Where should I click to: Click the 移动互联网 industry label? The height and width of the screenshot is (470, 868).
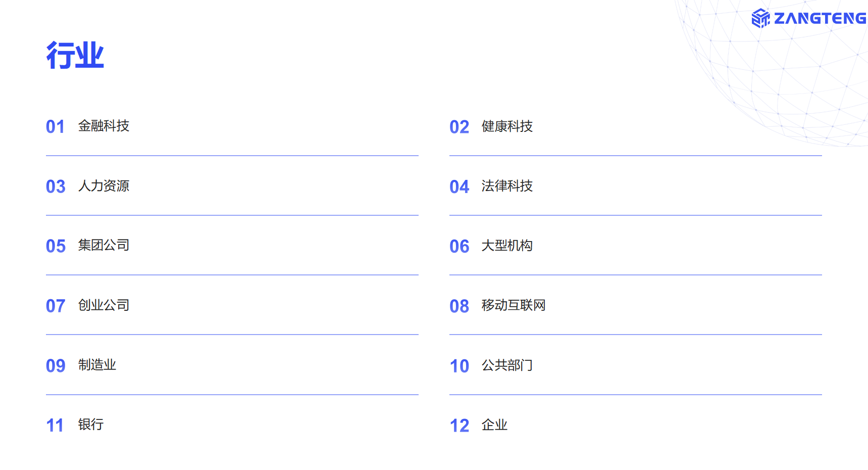click(513, 305)
